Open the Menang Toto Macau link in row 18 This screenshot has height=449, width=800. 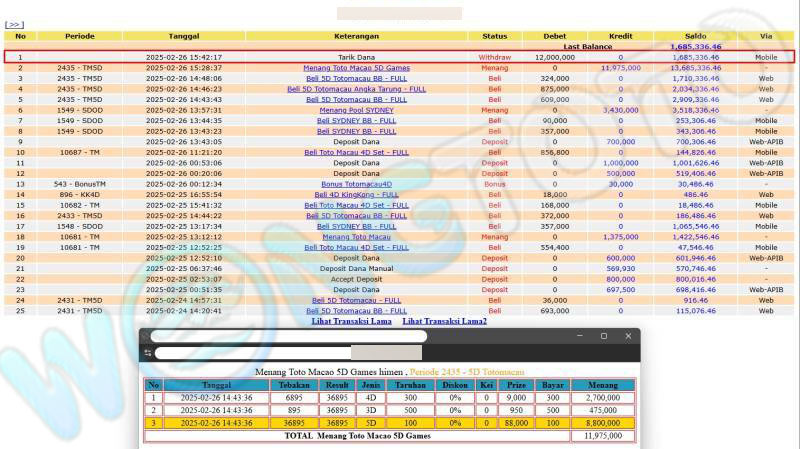[x=356, y=237]
